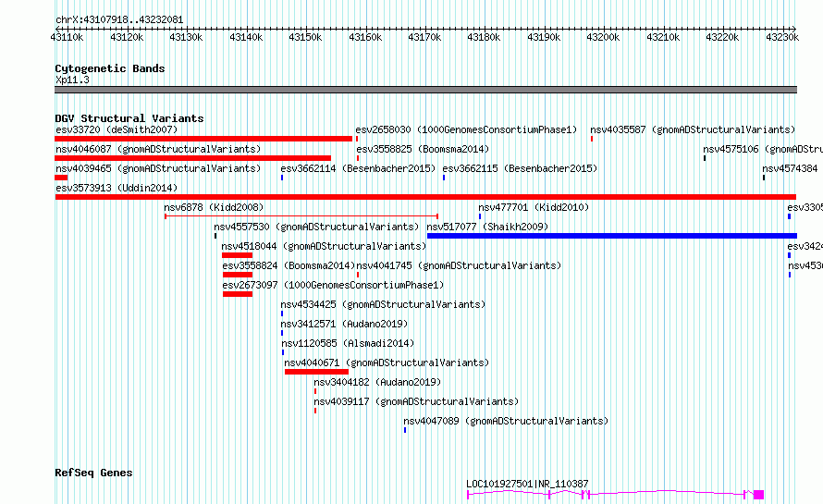
Task: Select the red bar under esv33720
Action: [203, 139]
